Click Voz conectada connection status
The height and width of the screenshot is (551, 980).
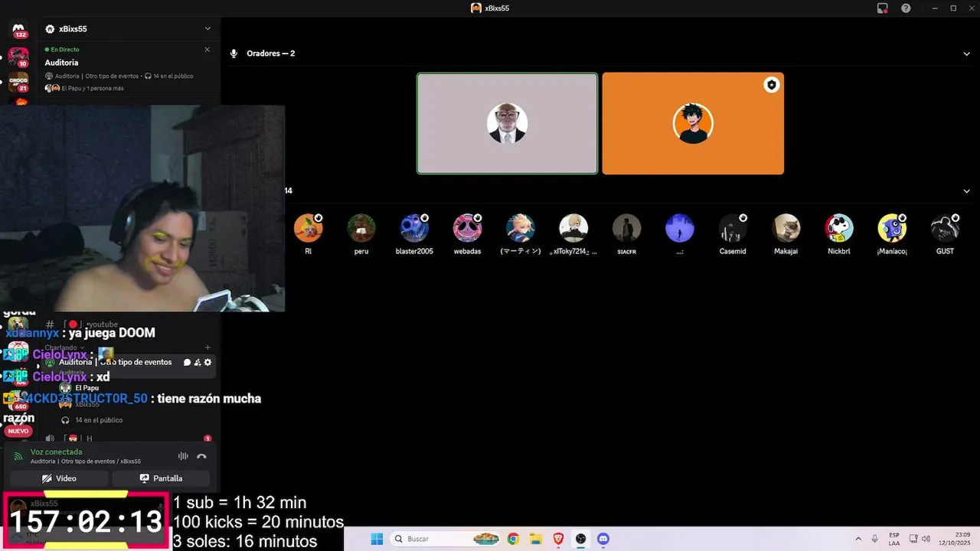(x=56, y=452)
